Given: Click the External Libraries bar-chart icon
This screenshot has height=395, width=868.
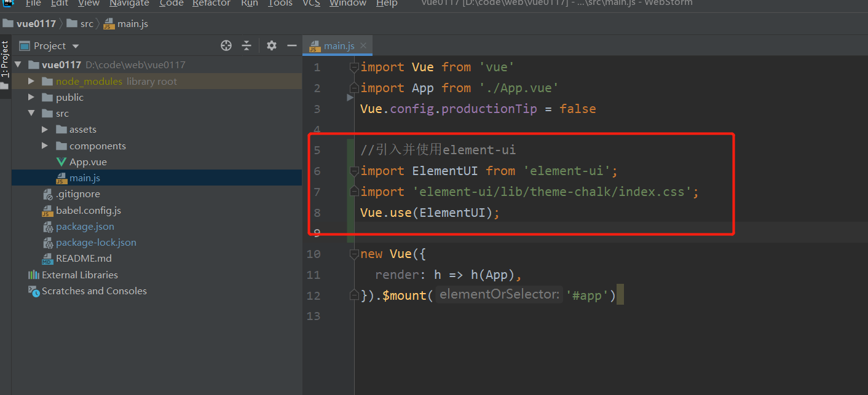Looking at the screenshot, I should pyautogui.click(x=33, y=275).
